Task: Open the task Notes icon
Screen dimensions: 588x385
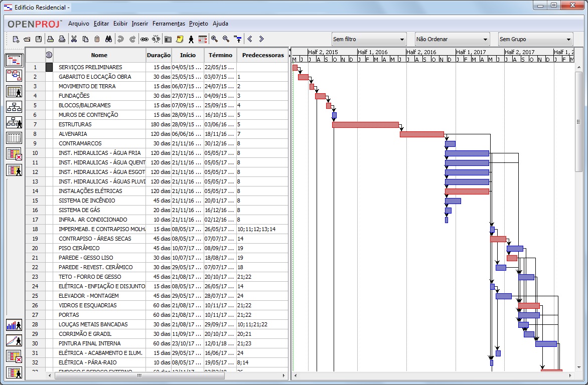Action: 180,39
